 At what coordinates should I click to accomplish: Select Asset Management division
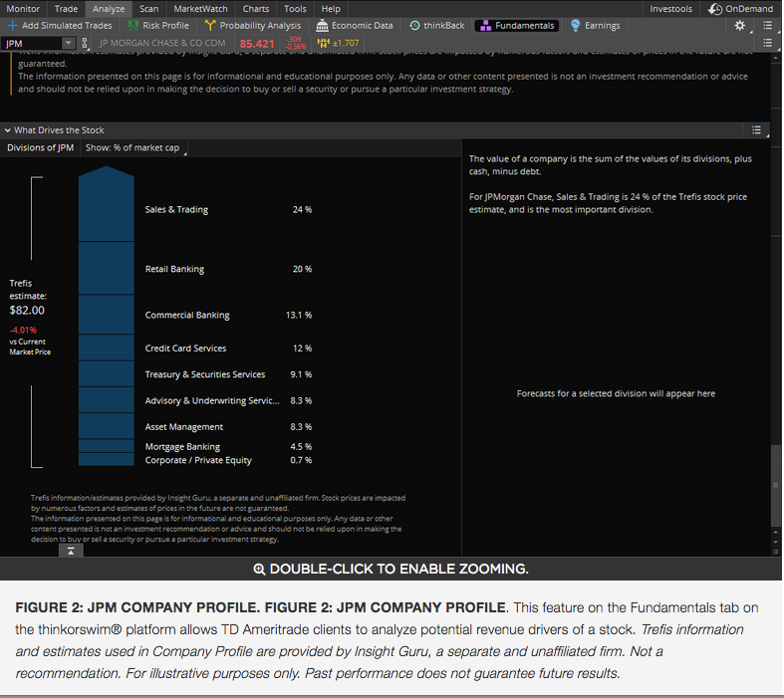pos(184,427)
